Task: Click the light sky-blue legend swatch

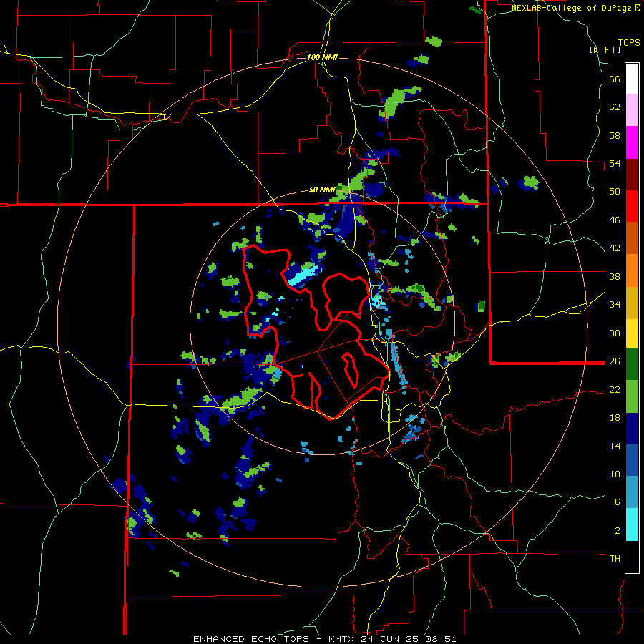Action: click(632, 492)
